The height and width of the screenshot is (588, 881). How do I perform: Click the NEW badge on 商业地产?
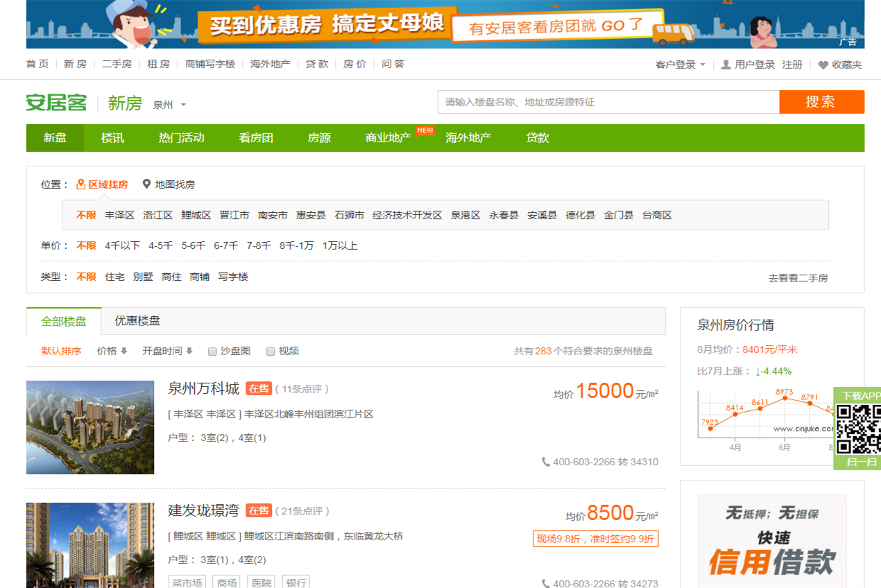pos(425,130)
